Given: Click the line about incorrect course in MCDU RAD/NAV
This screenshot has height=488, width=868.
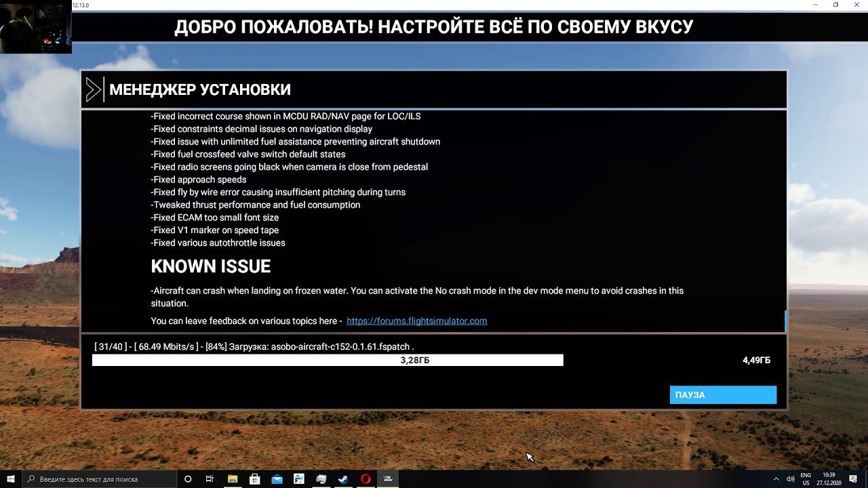Looking at the screenshot, I should (x=285, y=116).
